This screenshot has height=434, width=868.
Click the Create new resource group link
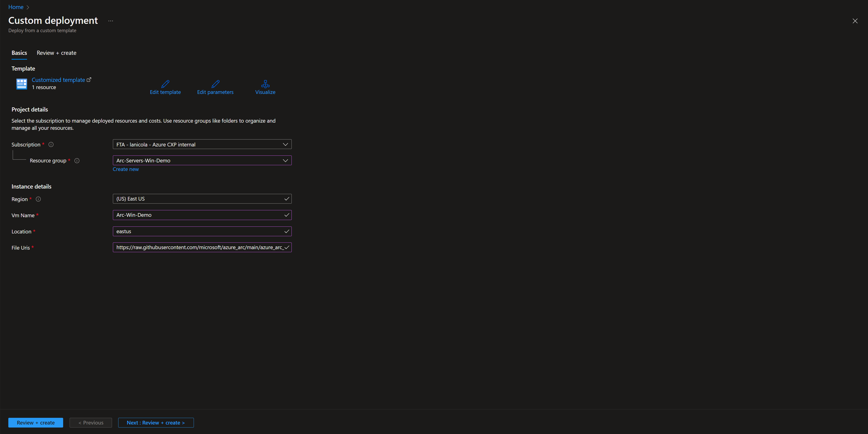(x=125, y=169)
